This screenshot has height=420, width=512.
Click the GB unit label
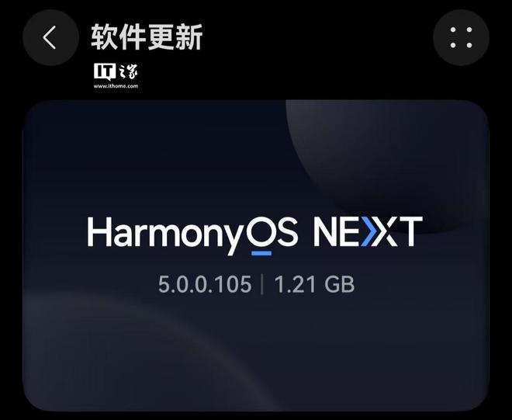(x=339, y=284)
